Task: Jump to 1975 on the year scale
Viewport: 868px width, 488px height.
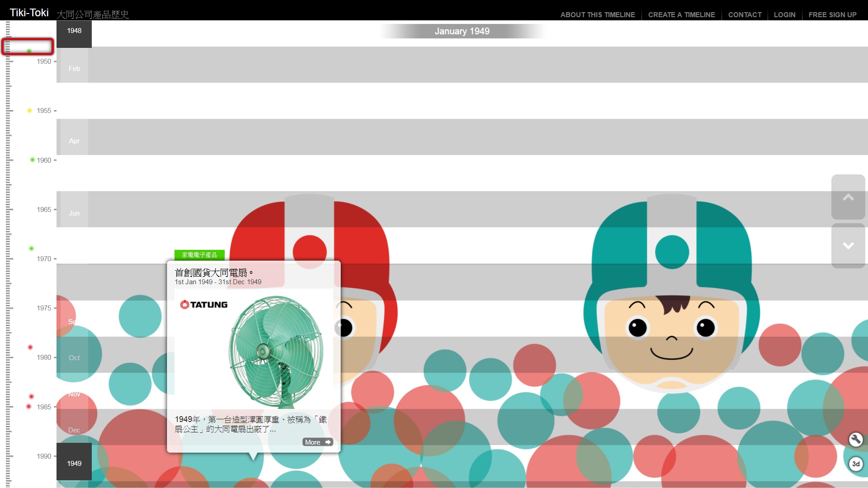Action: [44, 308]
